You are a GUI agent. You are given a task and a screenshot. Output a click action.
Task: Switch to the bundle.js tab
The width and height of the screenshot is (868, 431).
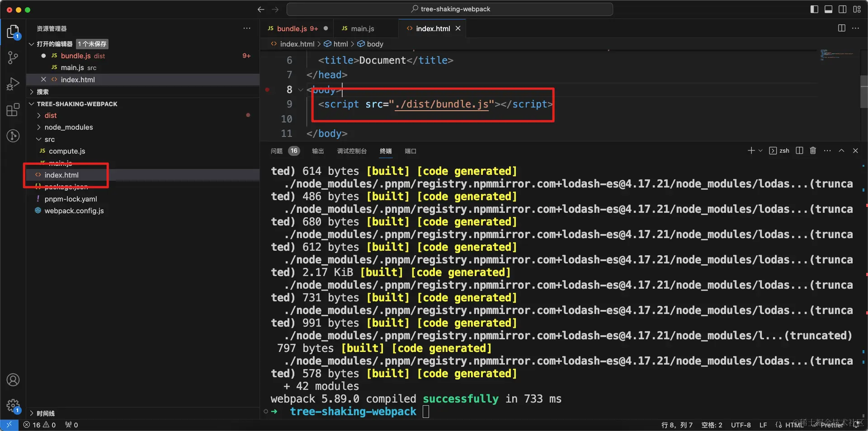[x=297, y=28]
